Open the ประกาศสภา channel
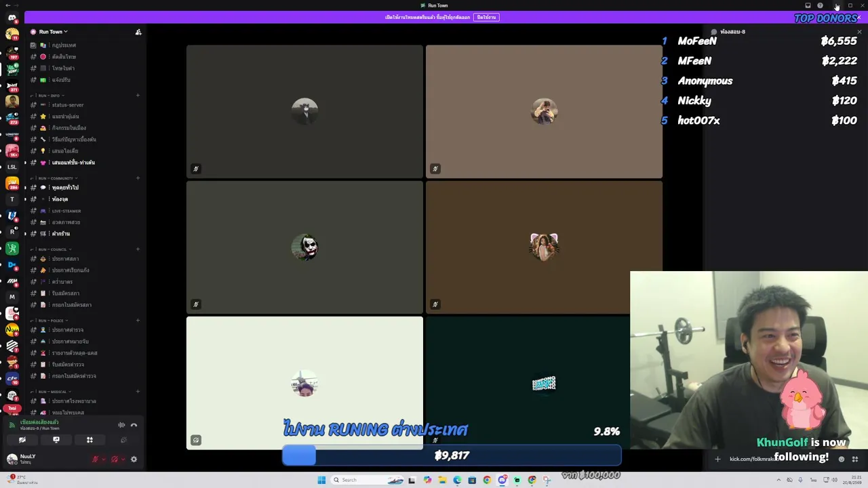 click(x=84, y=259)
